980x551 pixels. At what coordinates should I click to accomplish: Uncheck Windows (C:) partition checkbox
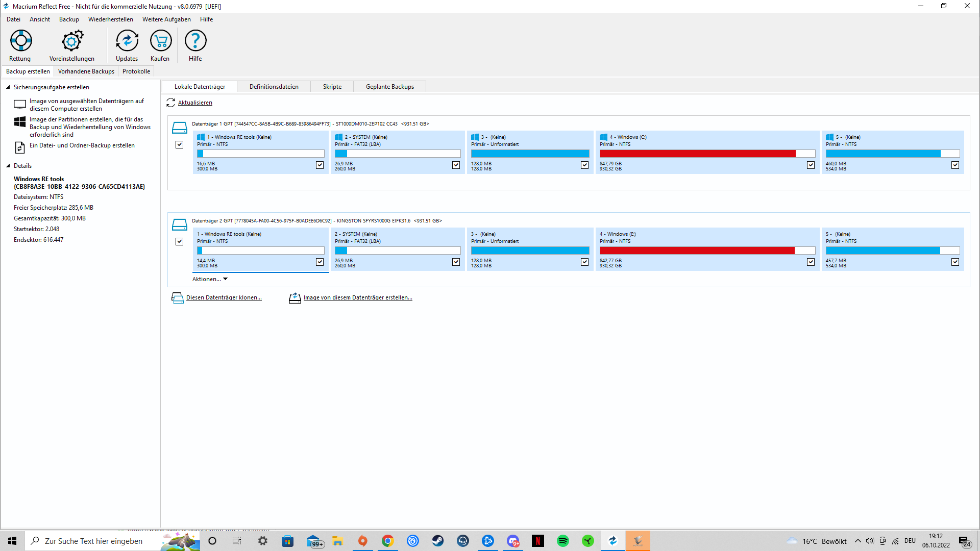click(x=811, y=165)
